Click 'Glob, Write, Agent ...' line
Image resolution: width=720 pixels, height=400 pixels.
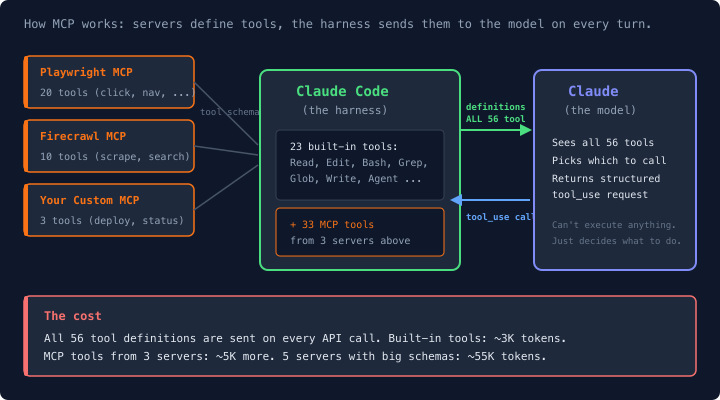(355, 179)
